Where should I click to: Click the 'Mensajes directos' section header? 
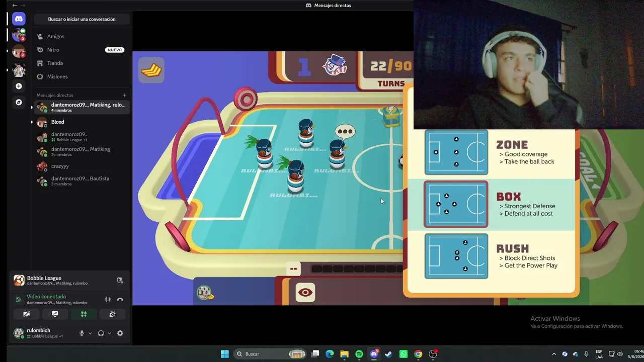55,95
